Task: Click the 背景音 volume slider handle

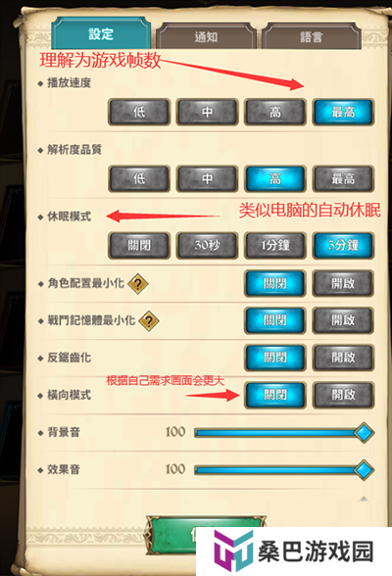Action: click(364, 432)
